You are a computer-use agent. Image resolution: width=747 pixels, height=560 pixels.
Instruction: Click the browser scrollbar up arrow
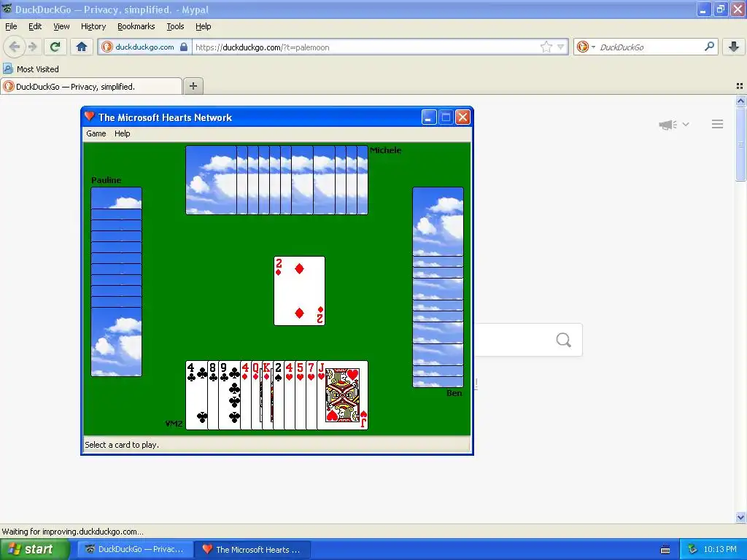[740, 101]
